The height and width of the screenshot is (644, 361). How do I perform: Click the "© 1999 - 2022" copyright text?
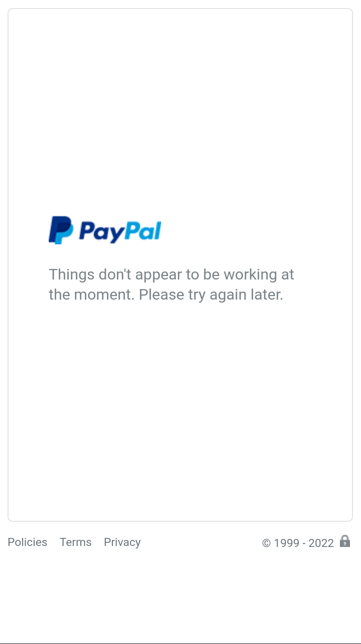[298, 543]
